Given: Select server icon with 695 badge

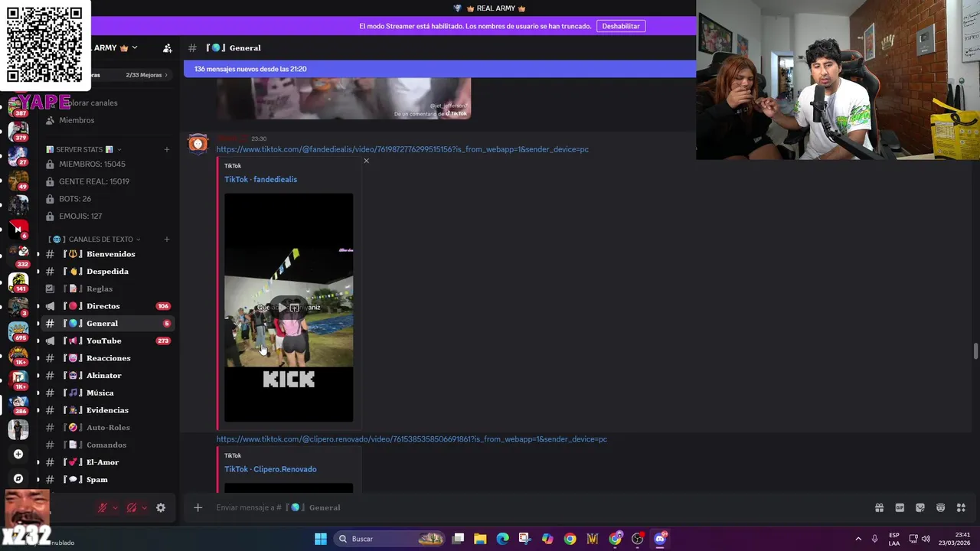Looking at the screenshot, I should 18,331.
